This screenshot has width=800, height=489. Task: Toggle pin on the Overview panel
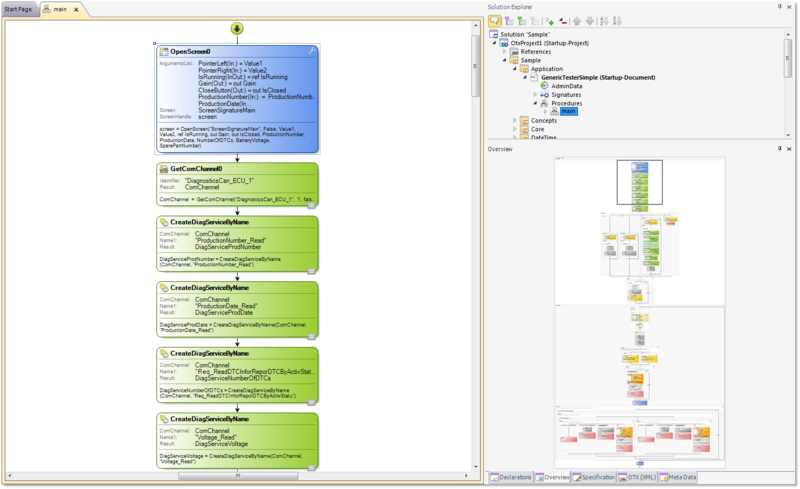point(781,148)
